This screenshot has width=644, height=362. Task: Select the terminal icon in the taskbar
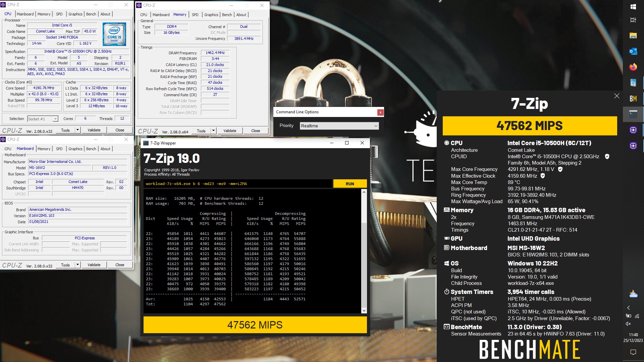click(x=633, y=114)
